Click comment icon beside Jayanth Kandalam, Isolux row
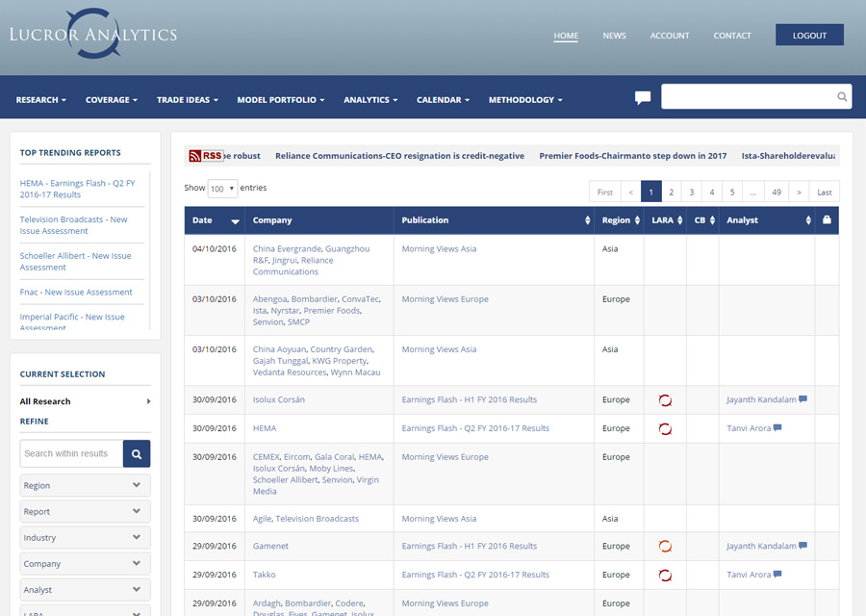This screenshot has height=616, width=866. click(x=803, y=398)
